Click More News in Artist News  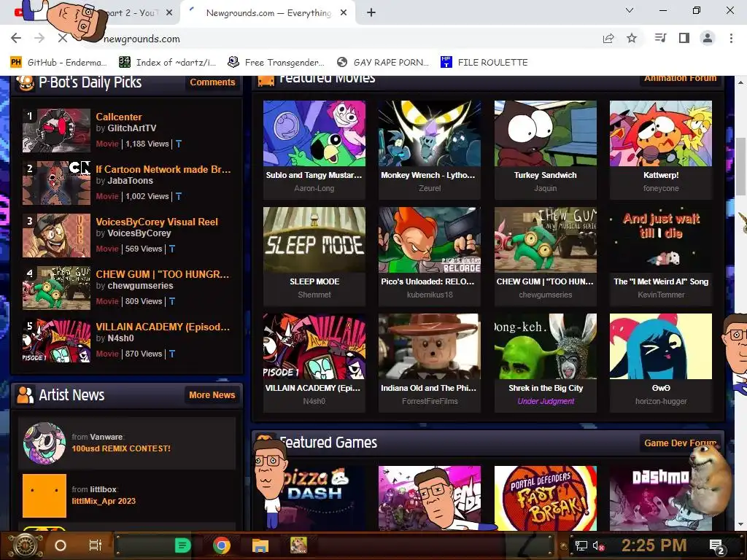coord(212,394)
